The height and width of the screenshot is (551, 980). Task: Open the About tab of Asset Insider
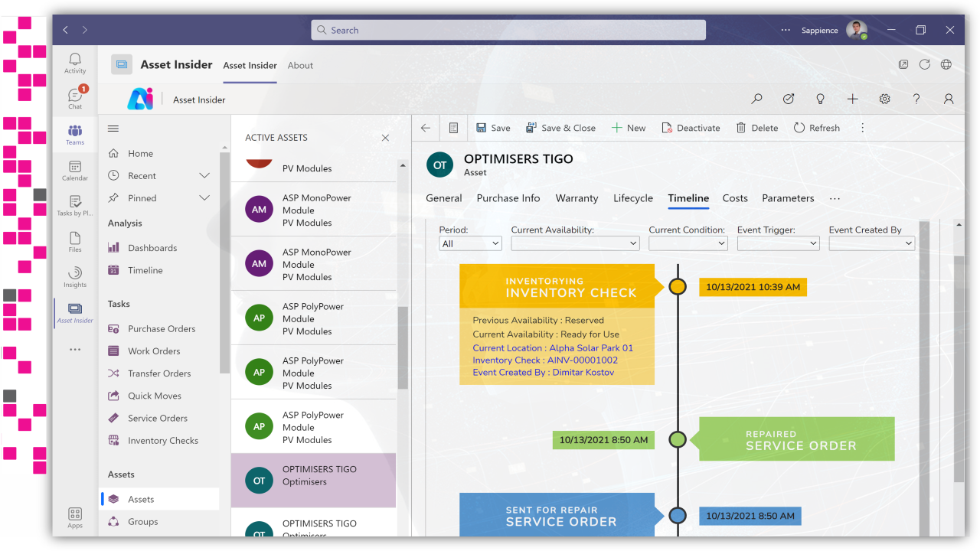coord(300,65)
